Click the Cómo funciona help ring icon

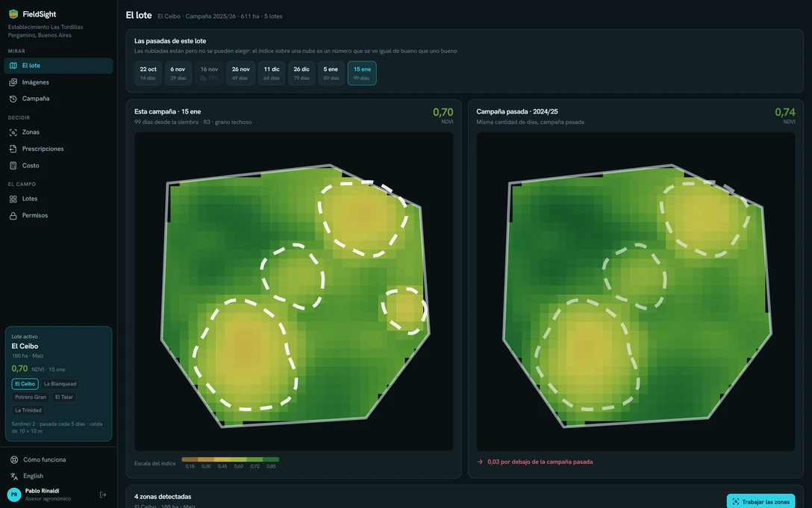coord(14,459)
